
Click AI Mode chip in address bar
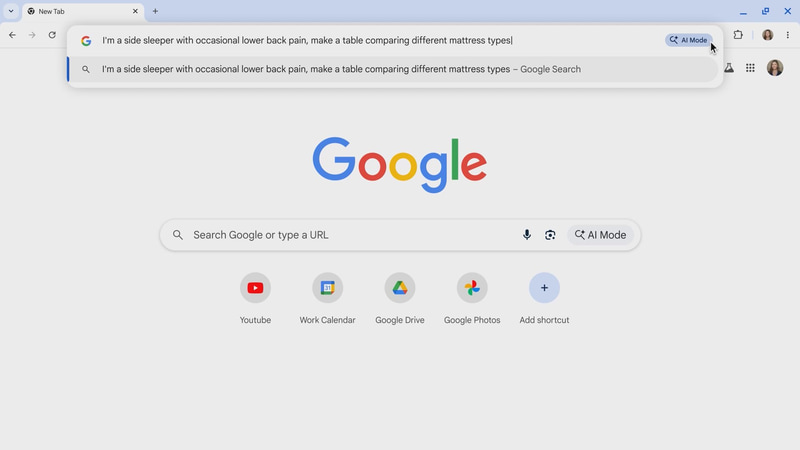(689, 40)
